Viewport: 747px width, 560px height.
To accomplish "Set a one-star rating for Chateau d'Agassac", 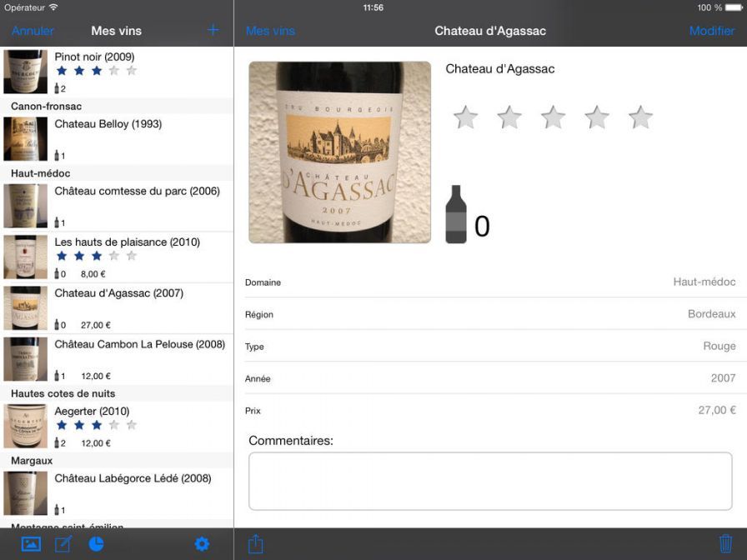I will [x=465, y=117].
